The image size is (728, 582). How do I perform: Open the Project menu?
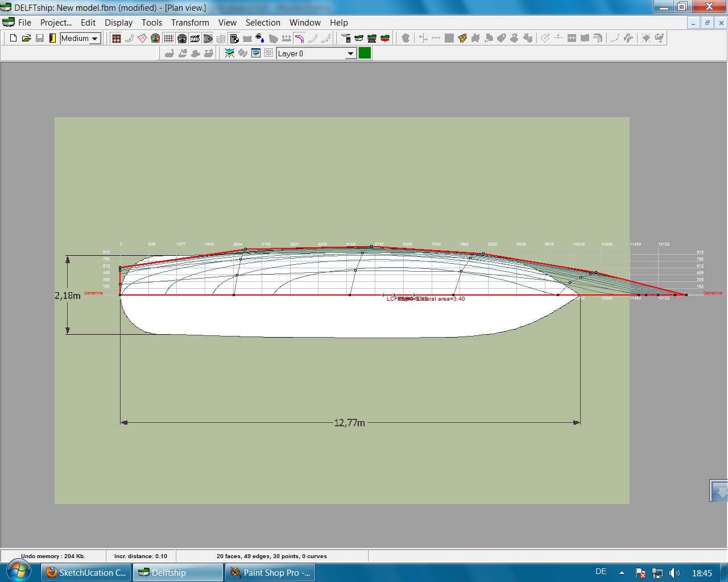pos(56,23)
